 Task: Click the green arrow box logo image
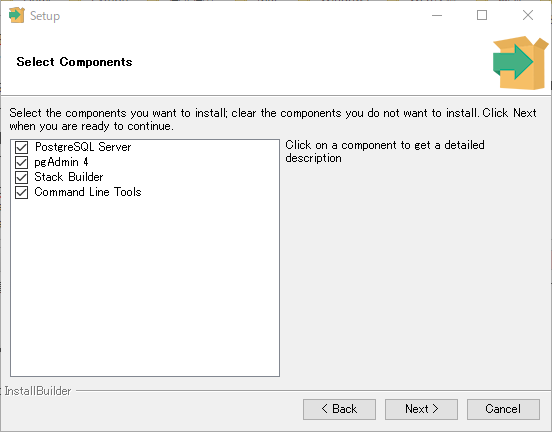point(520,63)
